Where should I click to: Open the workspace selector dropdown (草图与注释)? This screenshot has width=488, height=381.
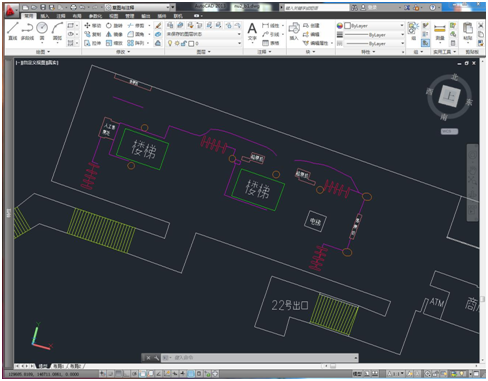coord(140,7)
